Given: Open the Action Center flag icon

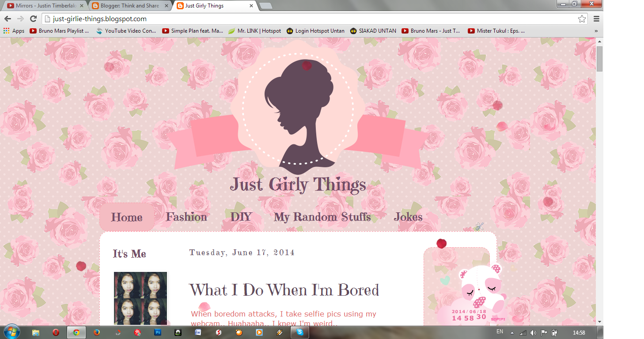Looking at the screenshot, I should (x=544, y=332).
